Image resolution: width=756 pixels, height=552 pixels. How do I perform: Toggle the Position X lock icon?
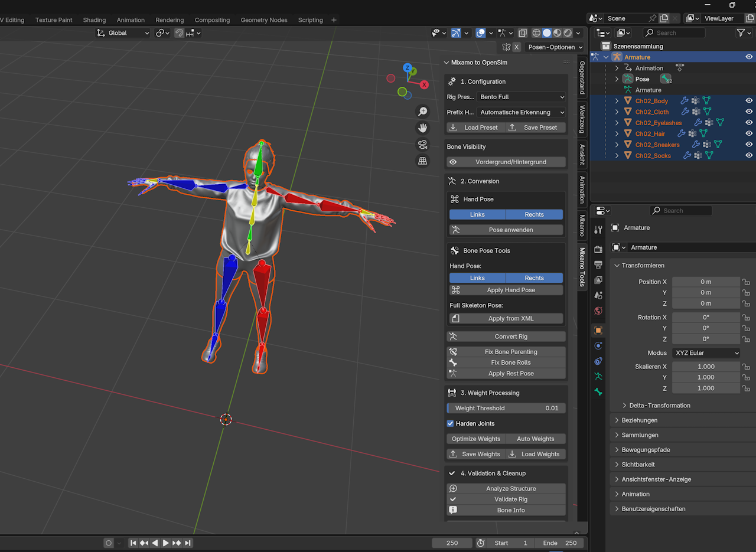746,282
